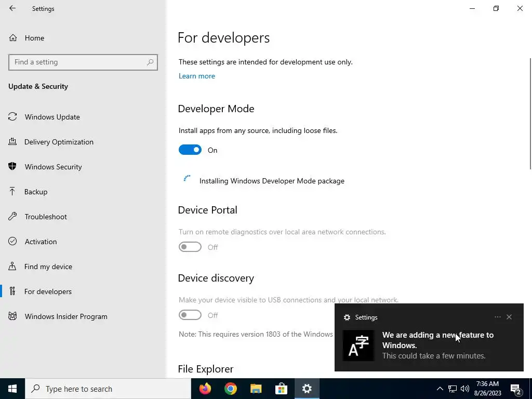Go to Settings Home
532x399 pixels.
(x=34, y=37)
